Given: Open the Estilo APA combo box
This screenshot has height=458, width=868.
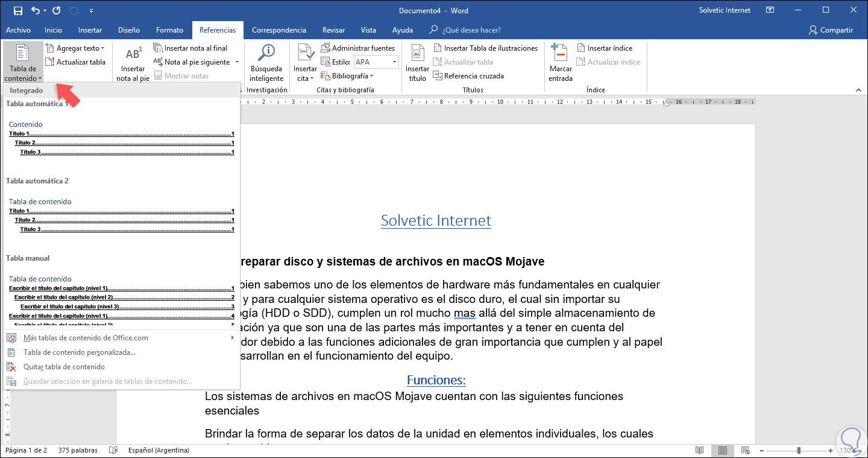Looking at the screenshot, I should (x=376, y=62).
